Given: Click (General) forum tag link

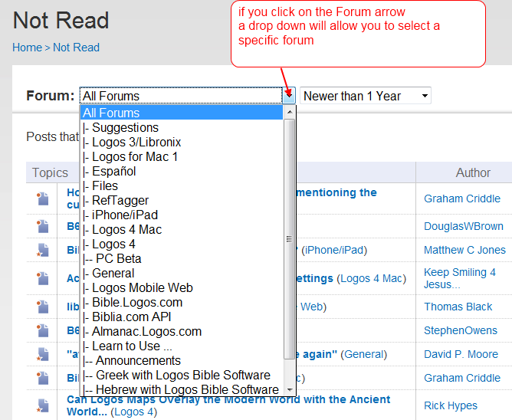Looking at the screenshot, I should [x=364, y=354].
